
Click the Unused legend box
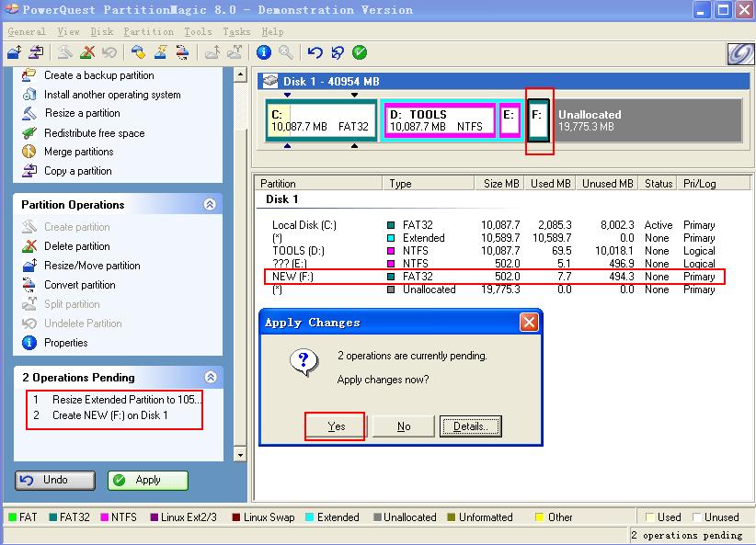(x=697, y=517)
